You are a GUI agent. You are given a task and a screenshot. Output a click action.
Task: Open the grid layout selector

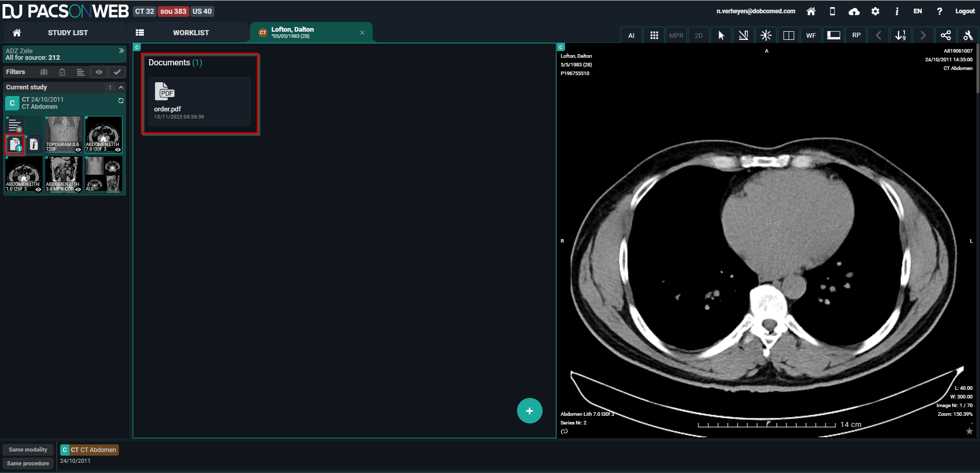click(654, 35)
